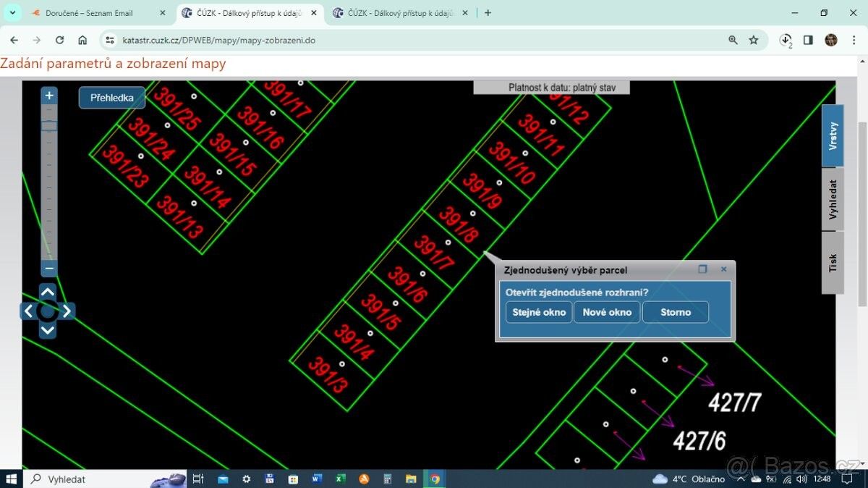Expand the Vyhledat side panel
The width and height of the screenshot is (868, 488).
pyautogui.click(x=833, y=199)
